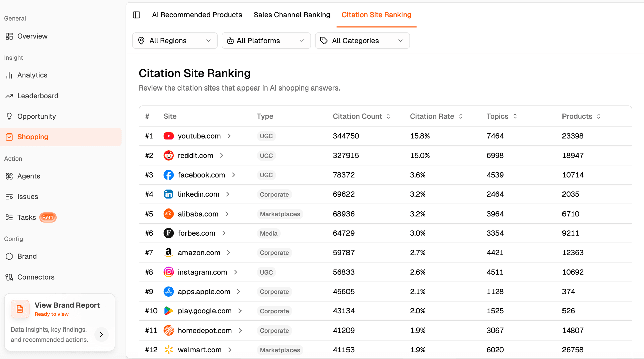Image resolution: width=644 pixels, height=359 pixels.
Task: Click the Google Play logo icon
Action: click(x=168, y=311)
